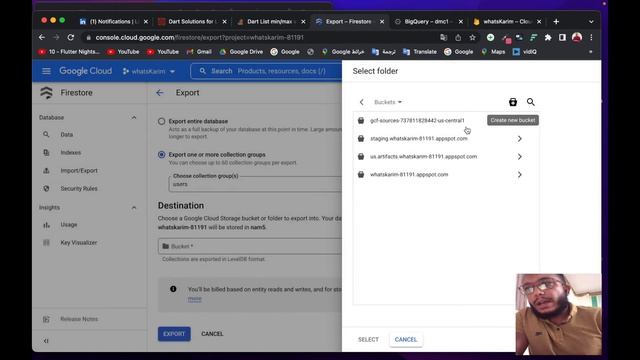Collapse the Database section
This screenshot has width=640, height=360.
[133, 118]
